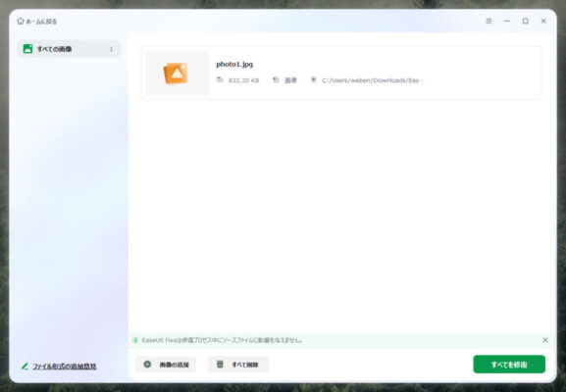Click the location pin icon by file path
Image resolution: width=566 pixels, height=392 pixels.
click(313, 79)
